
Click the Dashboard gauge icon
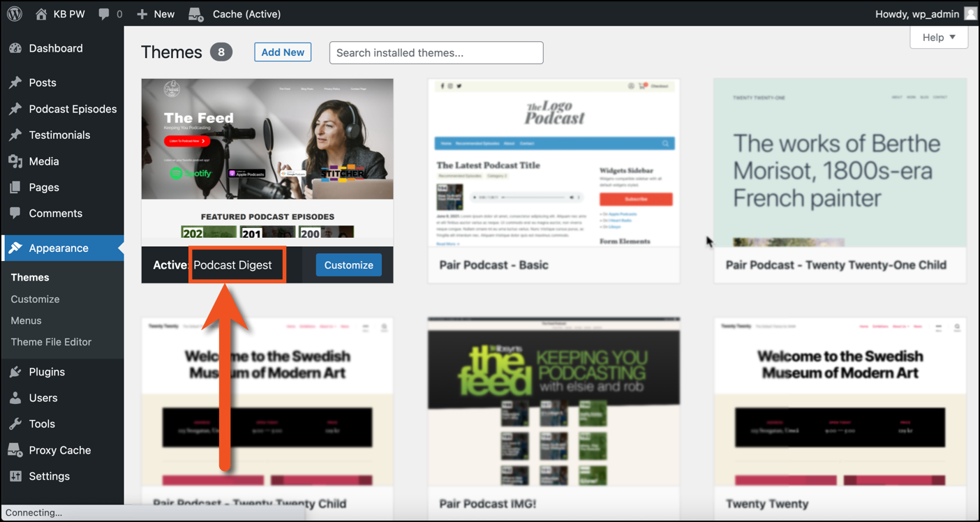(15, 48)
